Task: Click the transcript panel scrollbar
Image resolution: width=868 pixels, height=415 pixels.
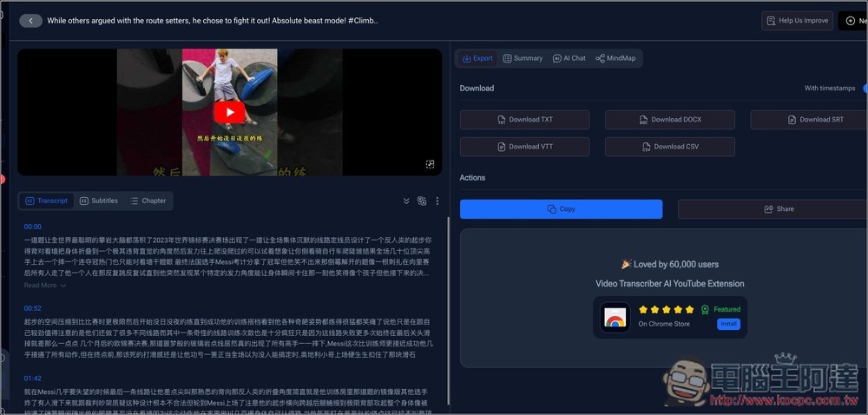Action: tap(448, 311)
